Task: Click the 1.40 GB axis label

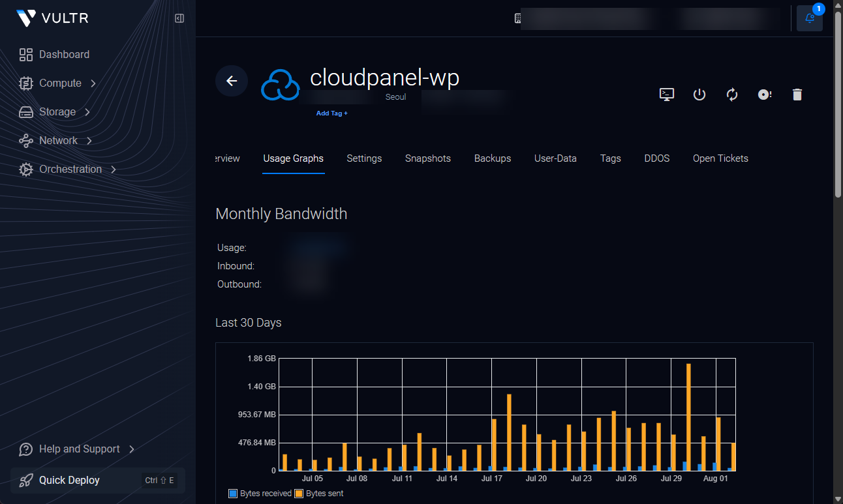Action: 262,387
